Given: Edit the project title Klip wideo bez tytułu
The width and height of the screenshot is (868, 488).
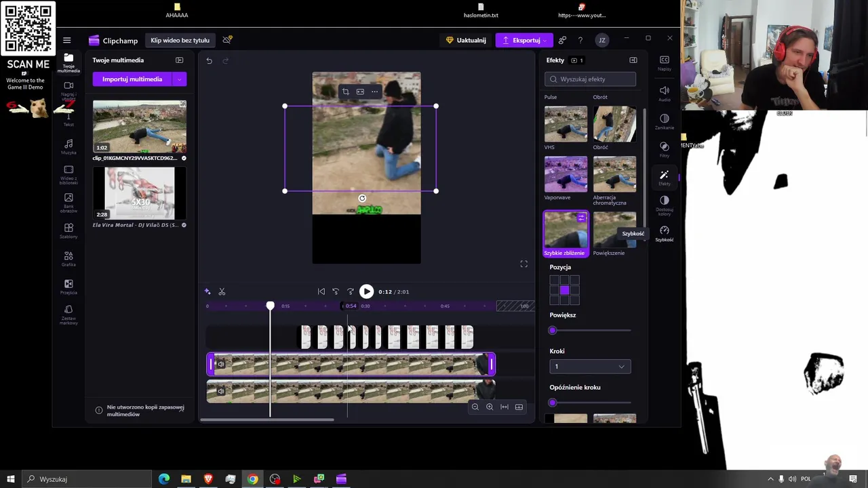Looking at the screenshot, I should point(180,40).
